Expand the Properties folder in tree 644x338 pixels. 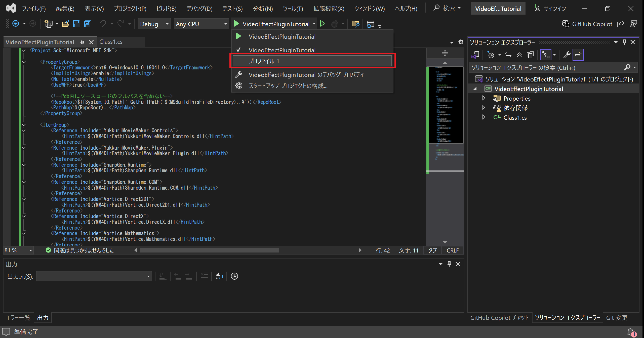click(x=484, y=98)
